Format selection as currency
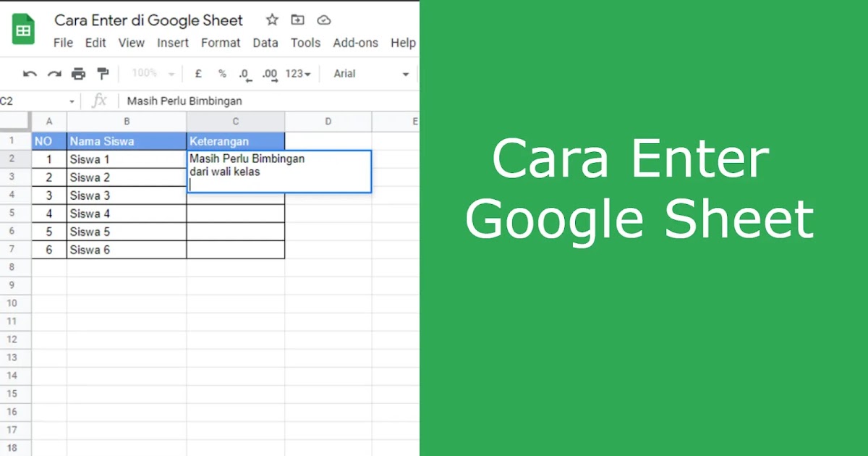 [x=198, y=74]
